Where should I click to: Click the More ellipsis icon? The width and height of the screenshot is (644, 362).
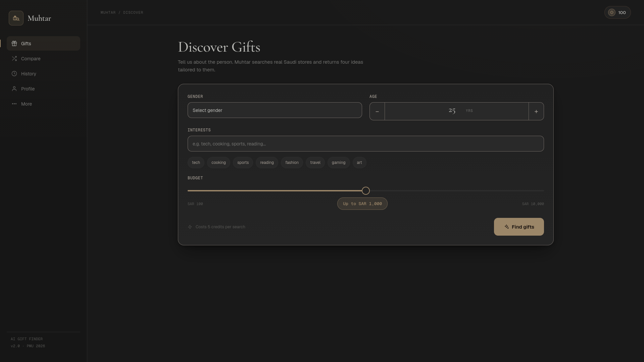pos(14,104)
